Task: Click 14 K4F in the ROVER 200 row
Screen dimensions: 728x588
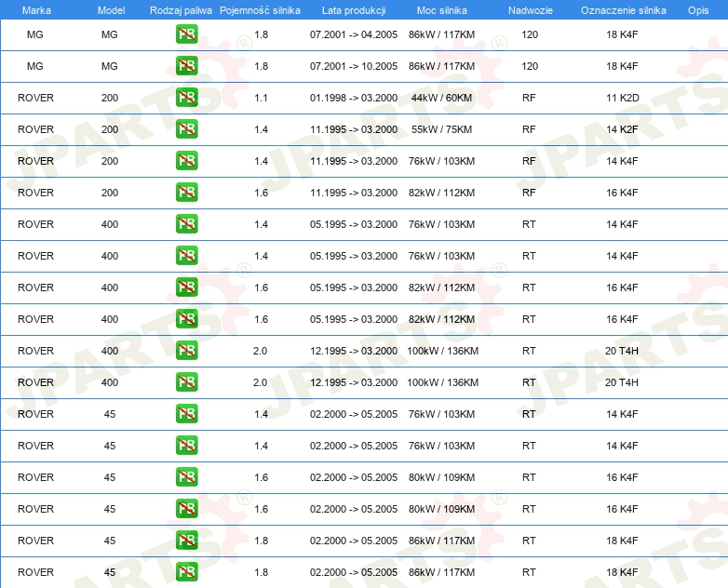Action: pyautogui.click(x=622, y=161)
